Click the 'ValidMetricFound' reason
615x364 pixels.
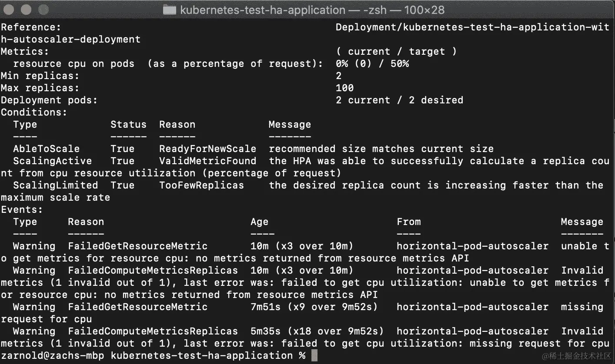click(x=208, y=161)
